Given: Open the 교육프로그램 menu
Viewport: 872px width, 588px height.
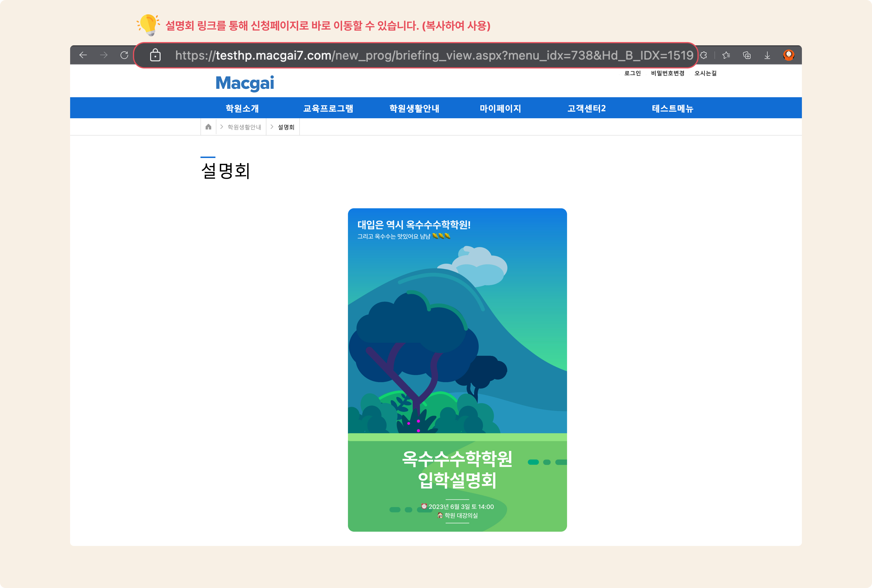Looking at the screenshot, I should (x=329, y=108).
